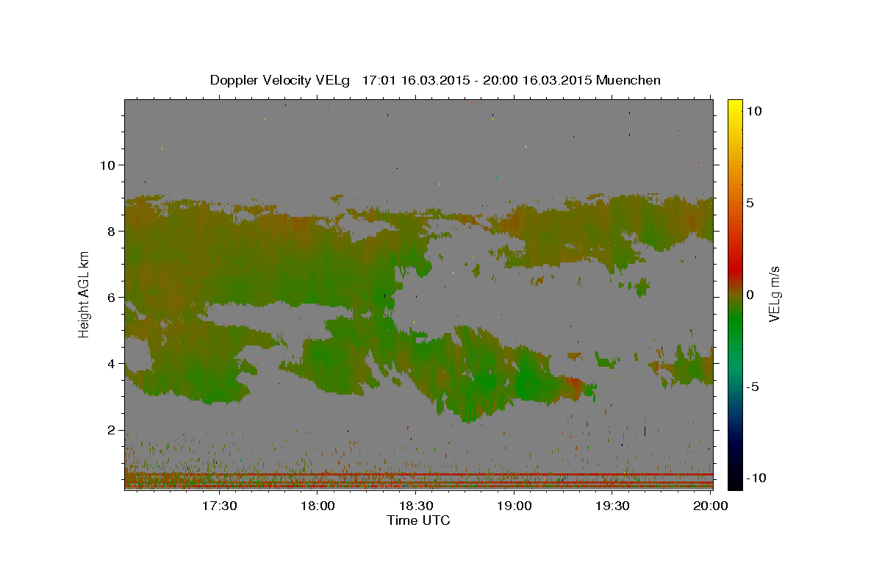Click the 'Height AGL km' axis label

click(85, 294)
